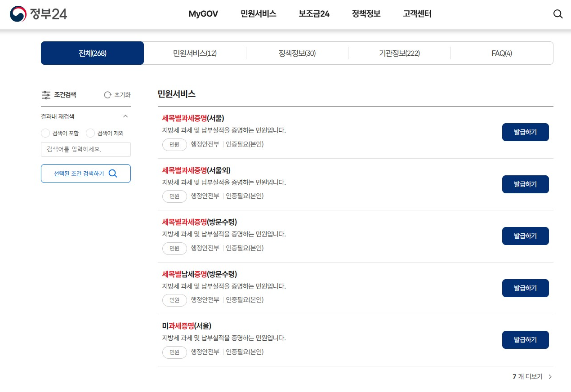Open the 세목별과세증명(방문수령) result title

199,222
